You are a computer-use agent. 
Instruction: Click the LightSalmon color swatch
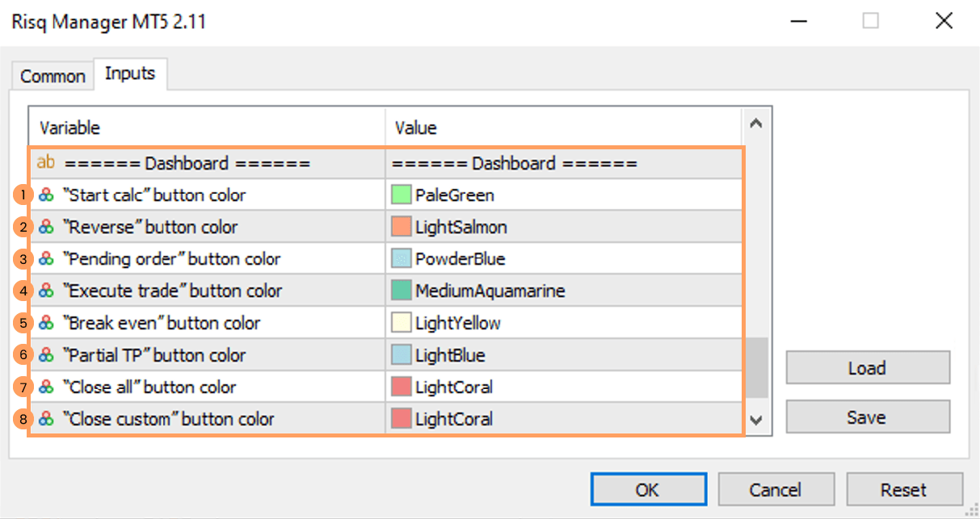[x=402, y=228]
